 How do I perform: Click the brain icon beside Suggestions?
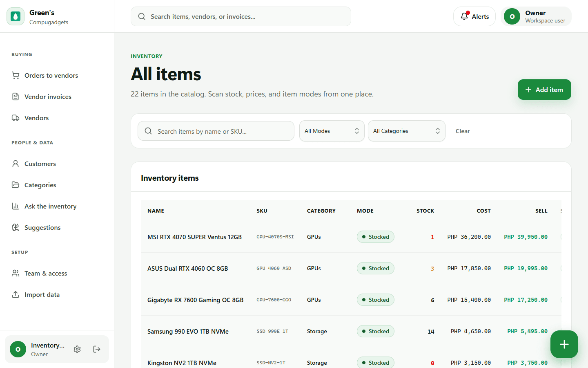16,227
